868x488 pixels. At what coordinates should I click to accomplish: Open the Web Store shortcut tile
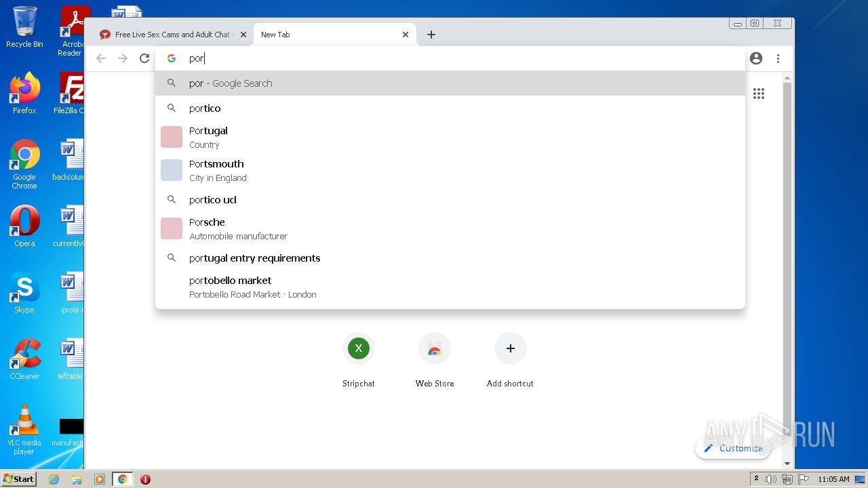435,361
